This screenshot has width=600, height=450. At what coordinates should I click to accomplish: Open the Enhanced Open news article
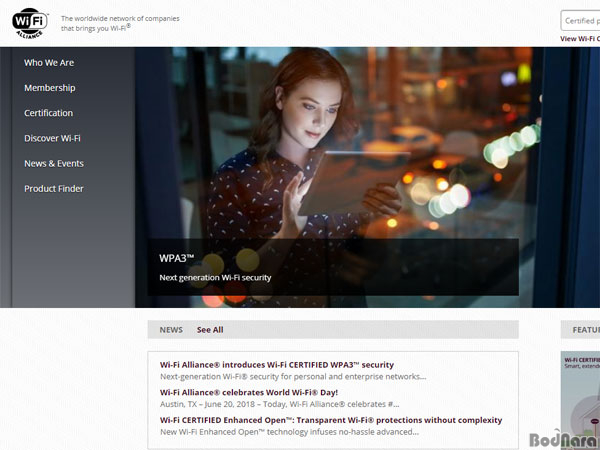(331, 420)
